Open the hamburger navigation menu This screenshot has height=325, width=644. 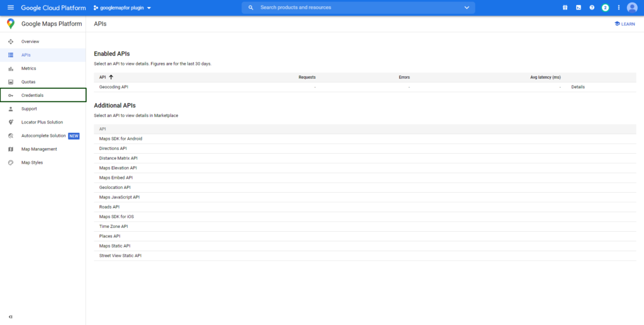pos(10,8)
